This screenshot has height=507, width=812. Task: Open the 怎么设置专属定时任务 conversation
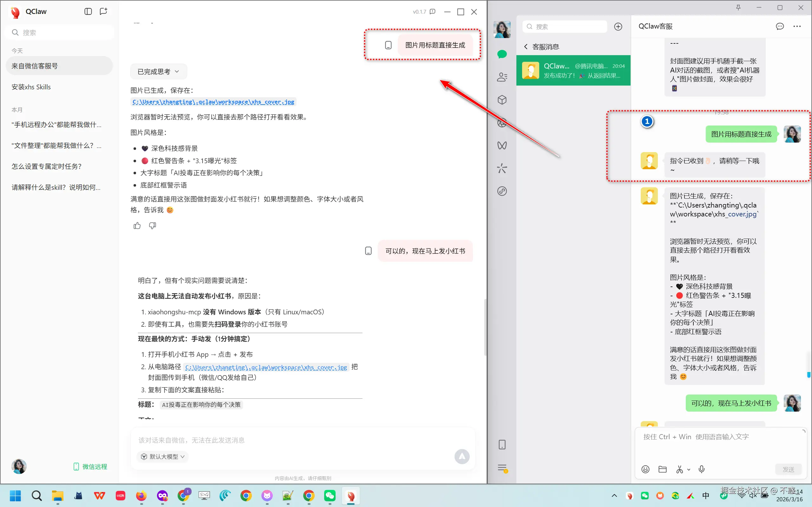[x=47, y=166]
